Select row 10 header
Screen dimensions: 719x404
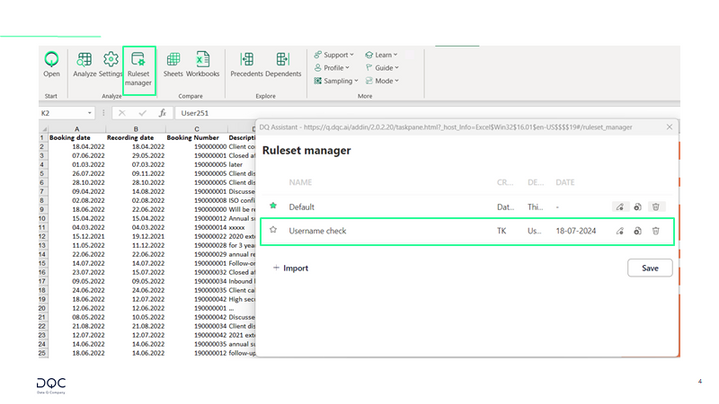(43, 218)
